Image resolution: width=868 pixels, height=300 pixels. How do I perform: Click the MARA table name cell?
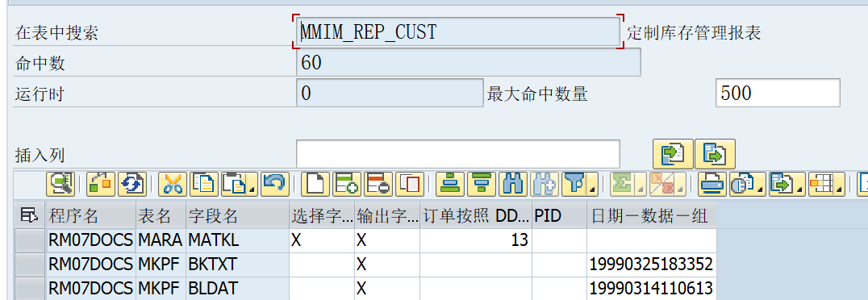point(161,240)
